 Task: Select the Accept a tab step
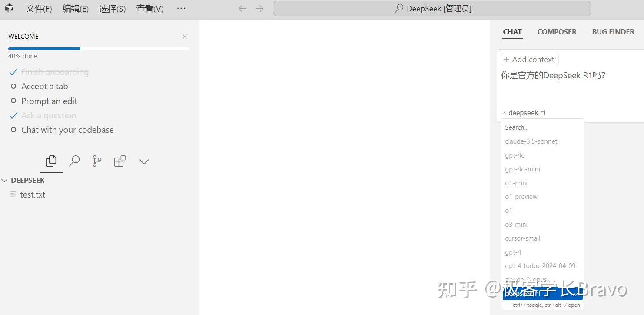point(40,86)
